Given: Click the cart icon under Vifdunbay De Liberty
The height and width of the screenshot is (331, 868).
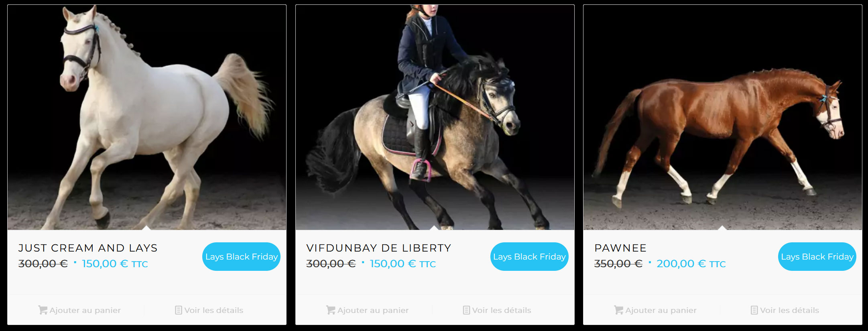Looking at the screenshot, I should pyautogui.click(x=330, y=310).
